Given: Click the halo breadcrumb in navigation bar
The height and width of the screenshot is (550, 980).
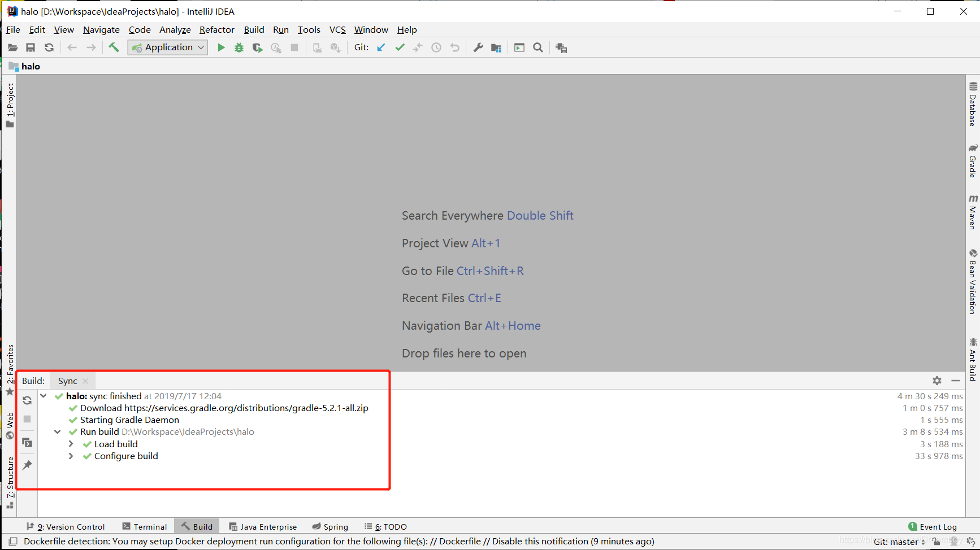Looking at the screenshot, I should 25,67.
